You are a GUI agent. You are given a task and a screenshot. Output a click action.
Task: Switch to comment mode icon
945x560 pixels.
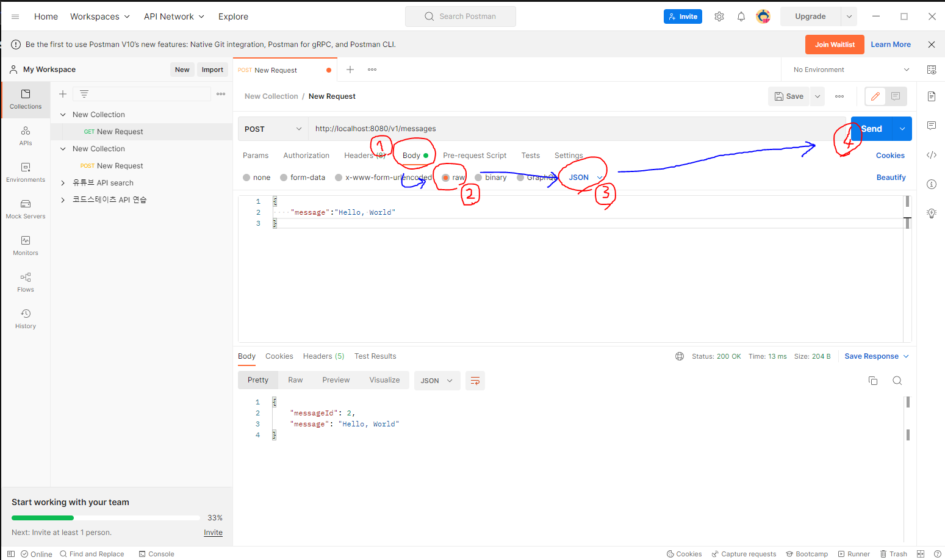point(896,96)
